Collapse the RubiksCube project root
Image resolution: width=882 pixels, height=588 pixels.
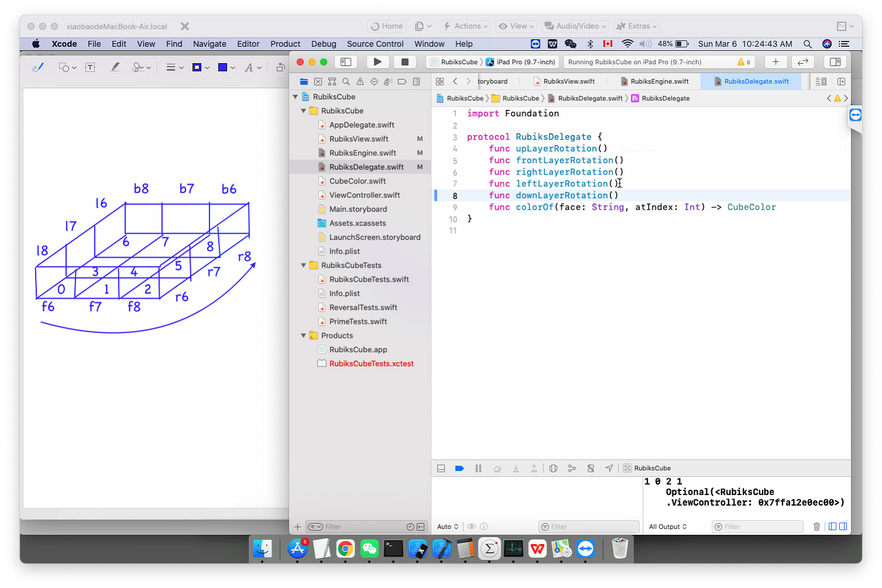point(295,97)
